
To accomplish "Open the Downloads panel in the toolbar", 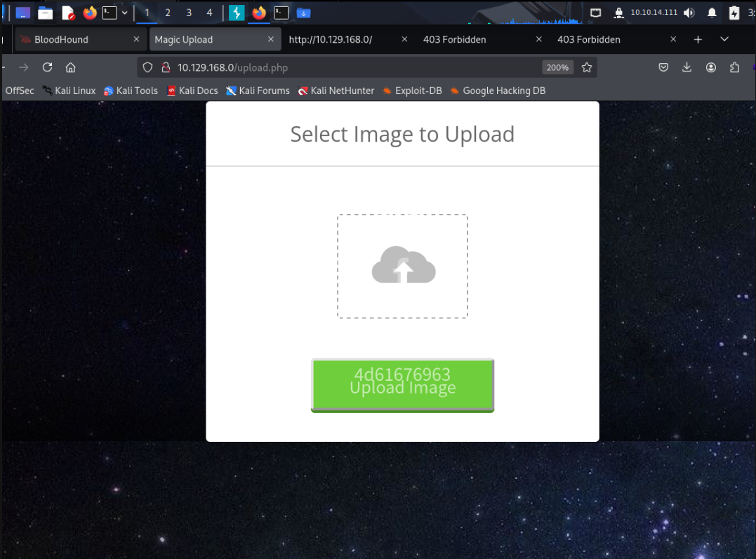I will (x=687, y=67).
